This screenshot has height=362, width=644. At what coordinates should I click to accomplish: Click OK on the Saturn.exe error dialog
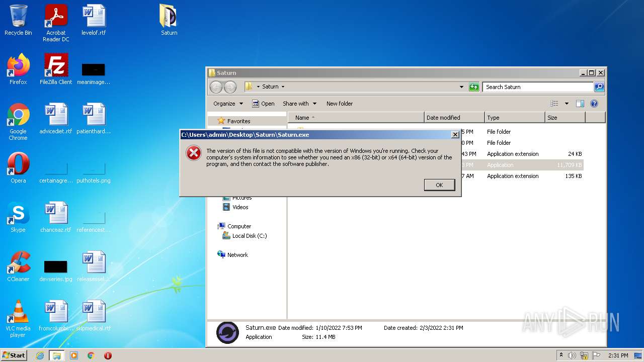439,185
